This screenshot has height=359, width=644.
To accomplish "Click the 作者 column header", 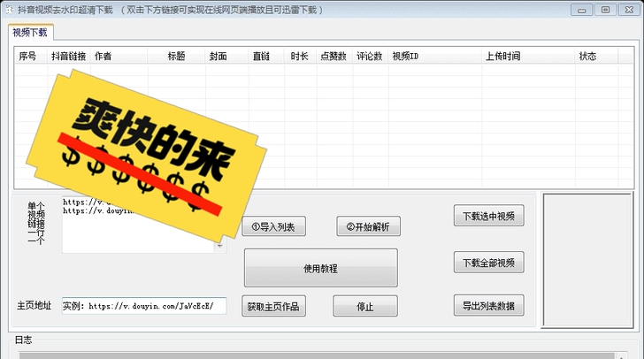I will point(119,56).
